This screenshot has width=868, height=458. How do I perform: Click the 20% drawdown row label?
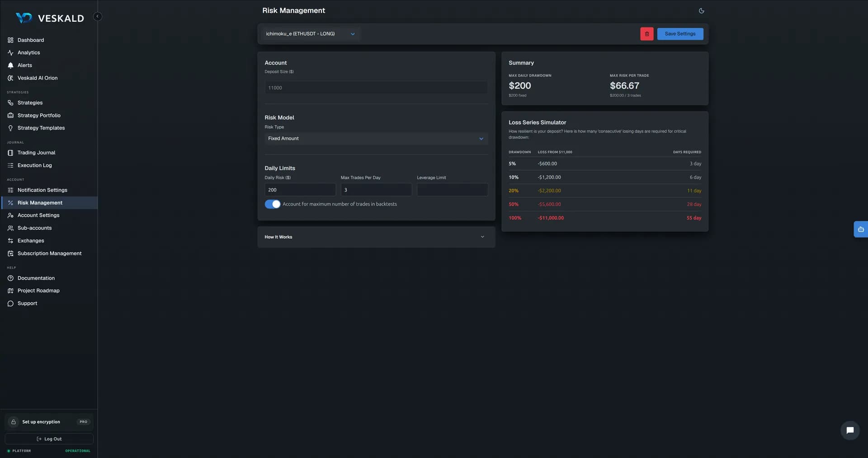[514, 191]
